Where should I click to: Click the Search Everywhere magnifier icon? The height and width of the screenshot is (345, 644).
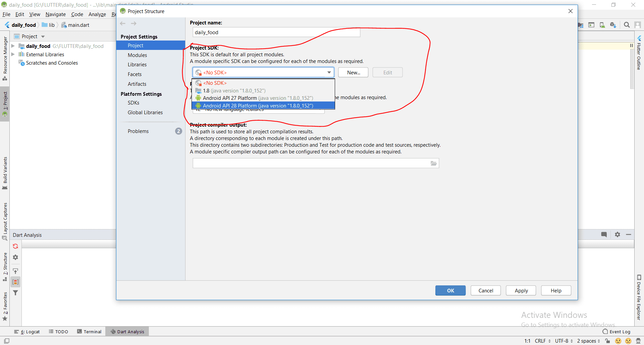[627, 25]
